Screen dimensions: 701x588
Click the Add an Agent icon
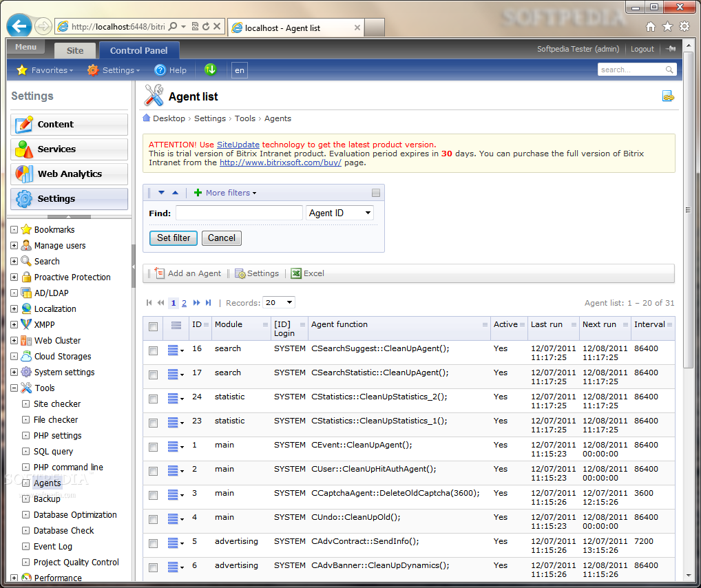[160, 273]
